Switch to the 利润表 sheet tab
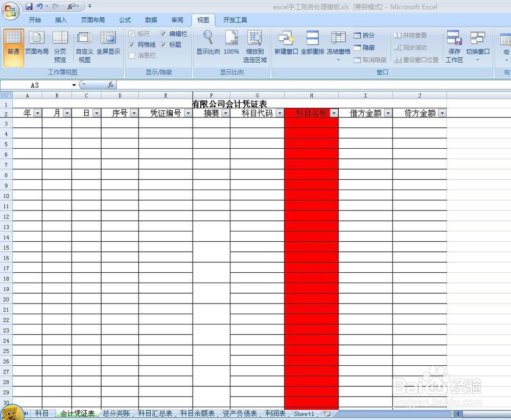The height and width of the screenshot is (420, 511). pyautogui.click(x=275, y=413)
